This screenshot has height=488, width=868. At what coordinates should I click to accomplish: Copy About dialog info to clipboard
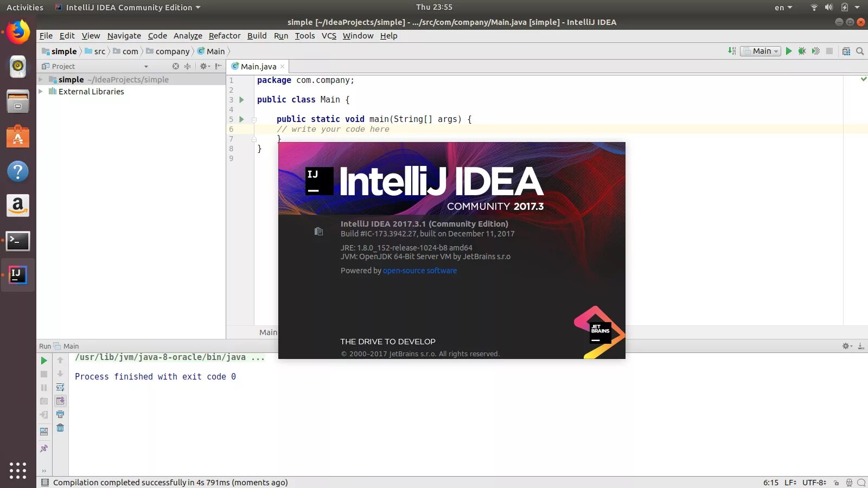pyautogui.click(x=318, y=232)
